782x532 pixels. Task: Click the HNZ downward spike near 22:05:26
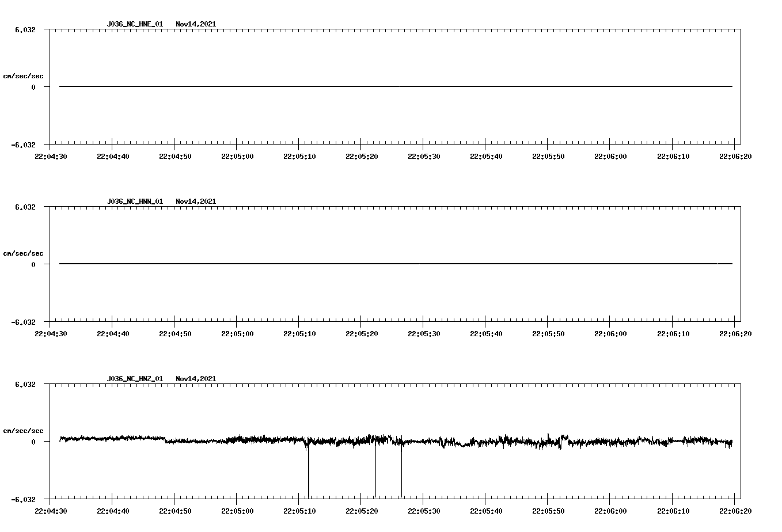[x=401, y=469]
